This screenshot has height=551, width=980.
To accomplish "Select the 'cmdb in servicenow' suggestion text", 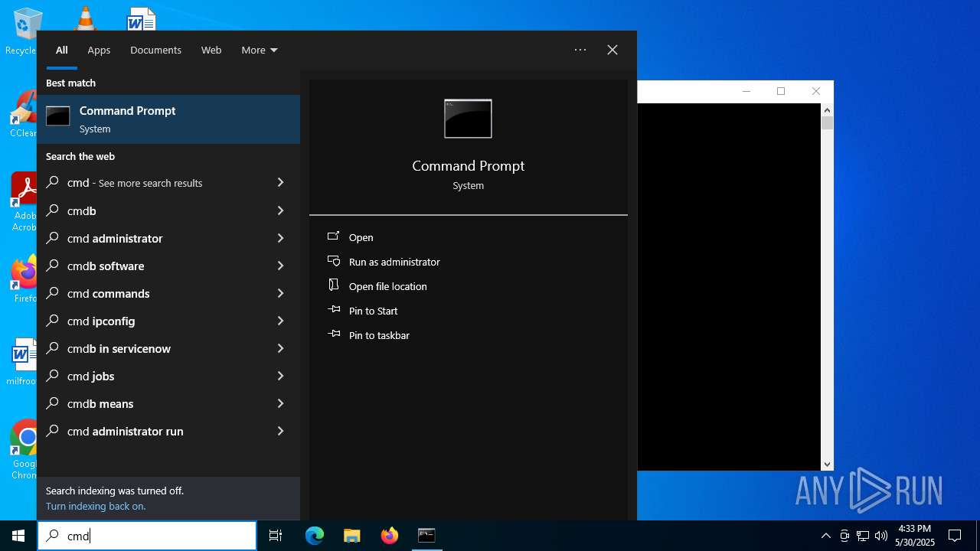I will [x=119, y=348].
